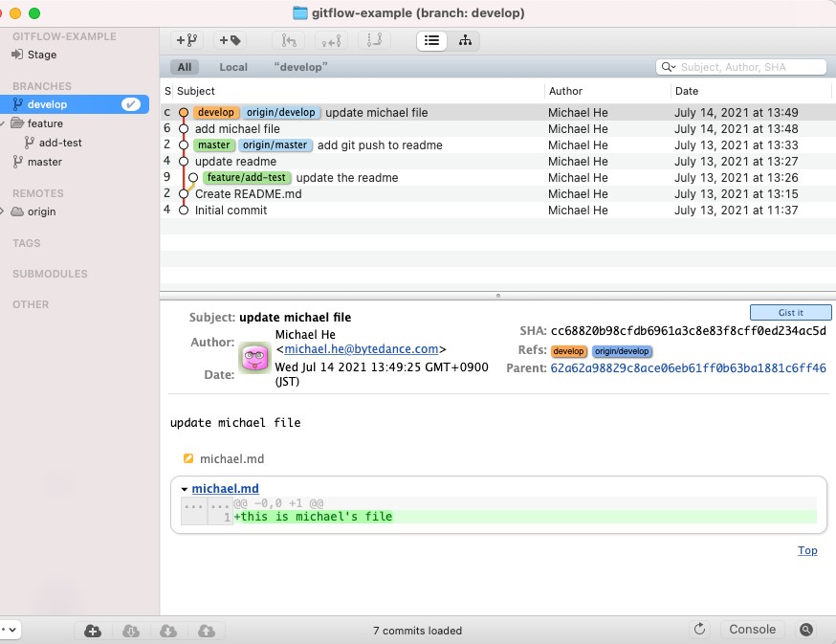Open the parent commit SHA link

tap(688, 367)
